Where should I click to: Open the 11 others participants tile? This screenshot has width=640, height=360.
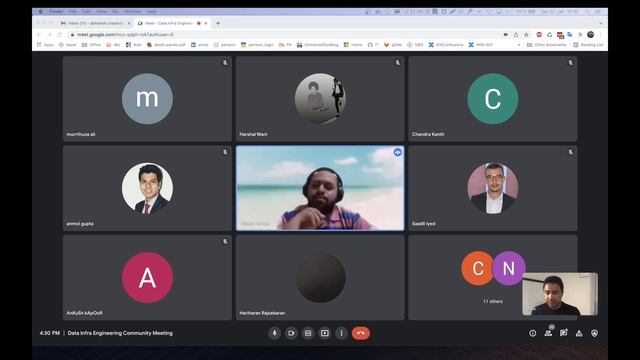tap(493, 278)
